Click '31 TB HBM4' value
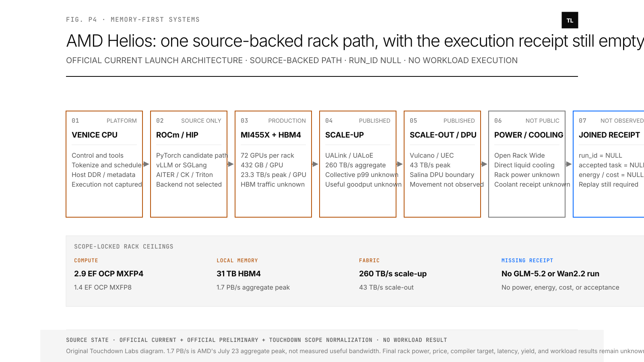The height and width of the screenshot is (362, 644). tap(239, 274)
